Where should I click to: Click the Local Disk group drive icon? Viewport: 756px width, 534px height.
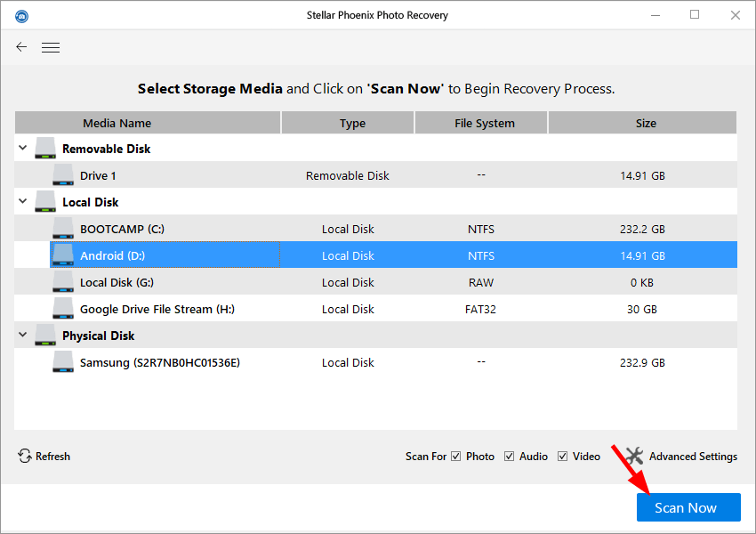[45, 201]
